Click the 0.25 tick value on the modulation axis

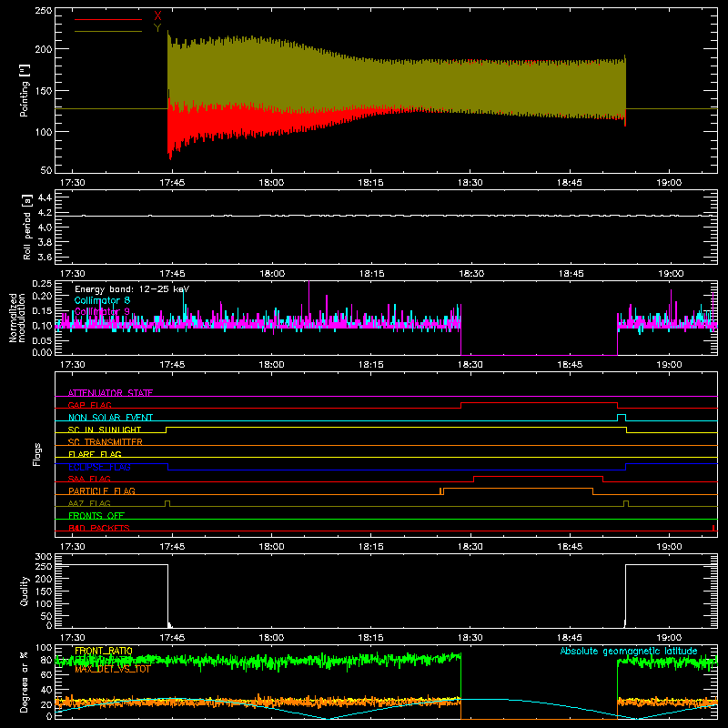(x=42, y=284)
